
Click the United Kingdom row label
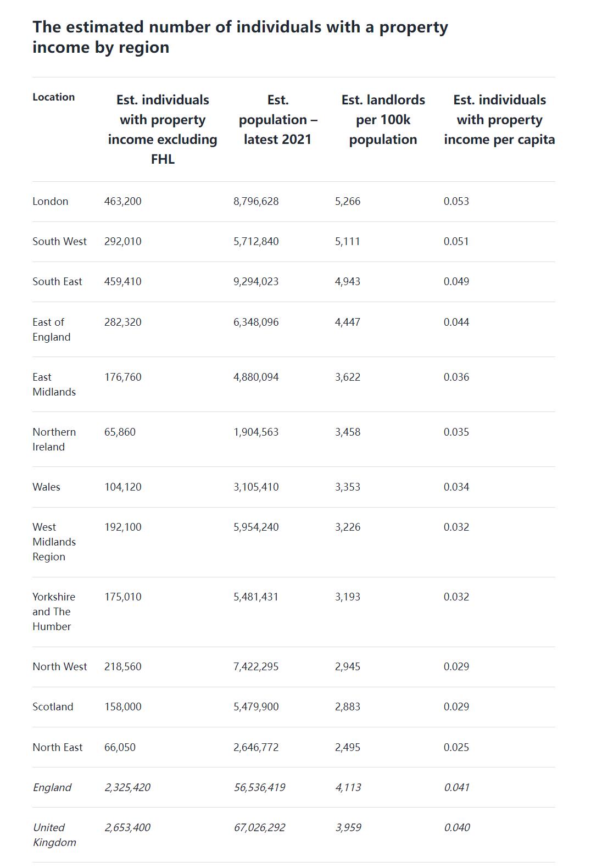pyautogui.click(x=54, y=835)
